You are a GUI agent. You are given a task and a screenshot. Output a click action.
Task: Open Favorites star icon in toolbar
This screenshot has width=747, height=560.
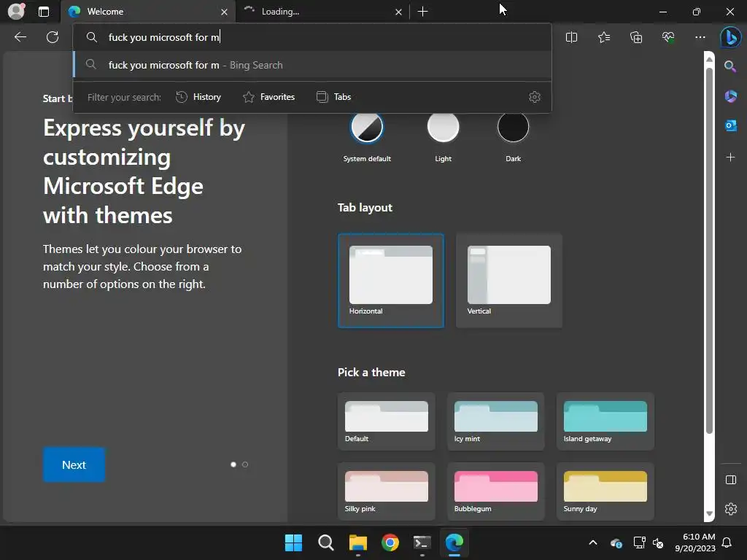[x=603, y=37]
